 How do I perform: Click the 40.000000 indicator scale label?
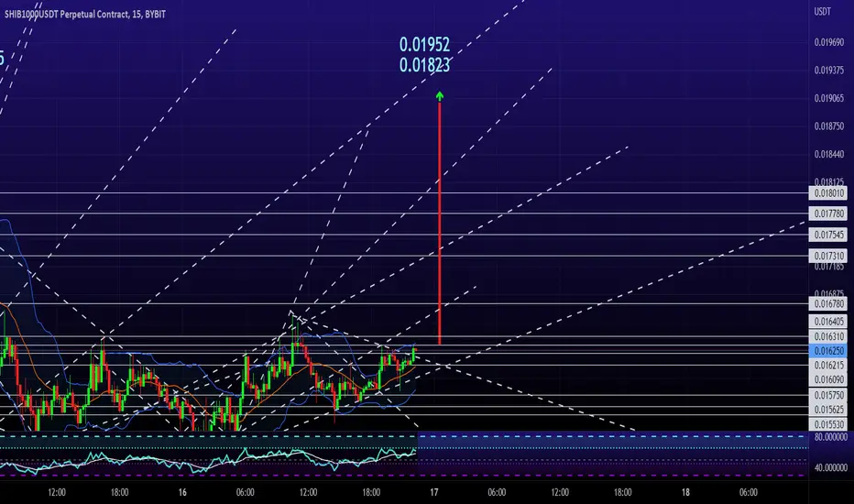tap(830, 467)
